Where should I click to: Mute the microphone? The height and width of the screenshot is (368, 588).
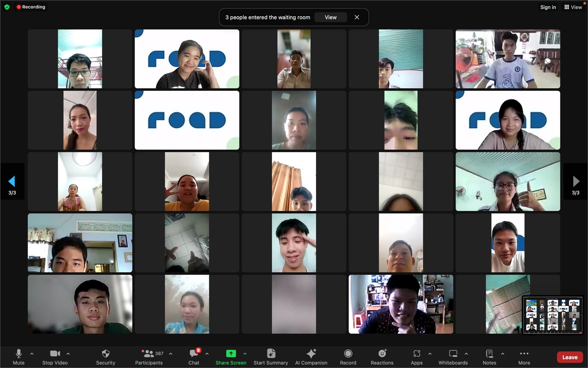[18, 357]
